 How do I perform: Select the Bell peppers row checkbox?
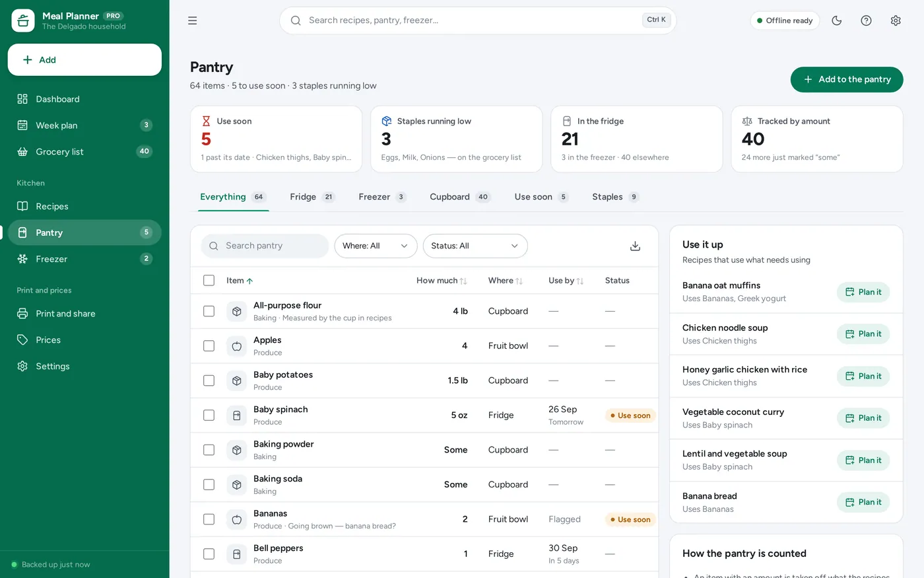point(209,554)
